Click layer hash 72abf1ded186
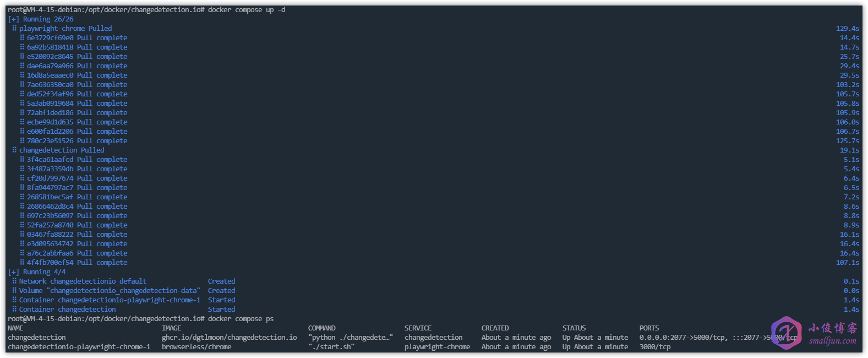This screenshot has height=358, width=868. click(50, 113)
